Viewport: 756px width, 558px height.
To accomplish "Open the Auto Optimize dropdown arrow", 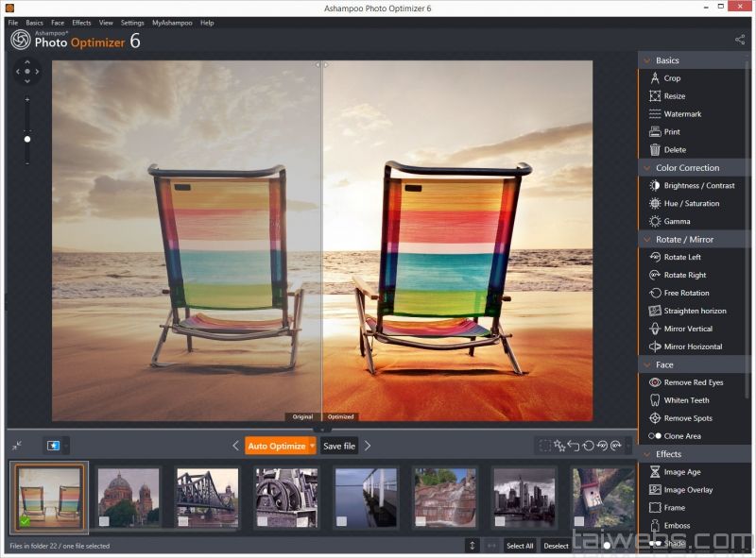I will [312, 446].
